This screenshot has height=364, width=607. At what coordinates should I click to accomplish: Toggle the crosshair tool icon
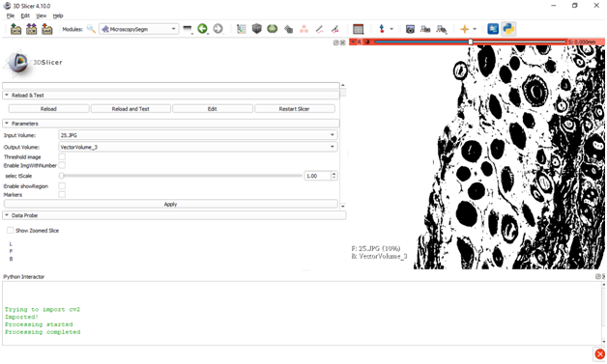pyautogui.click(x=464, y=29)
